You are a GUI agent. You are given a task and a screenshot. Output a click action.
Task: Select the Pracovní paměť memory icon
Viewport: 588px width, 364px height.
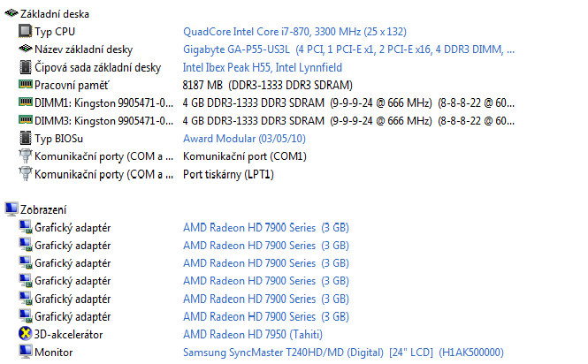point(25,84)
